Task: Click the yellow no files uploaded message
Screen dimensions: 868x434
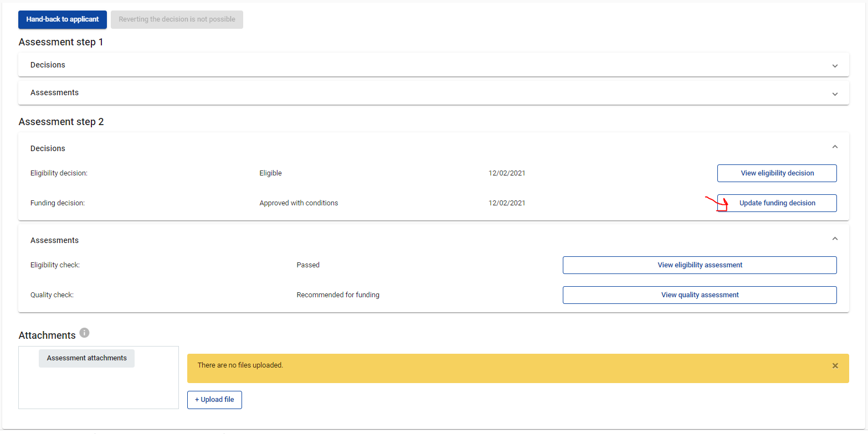Action: (x=240, y=365)
